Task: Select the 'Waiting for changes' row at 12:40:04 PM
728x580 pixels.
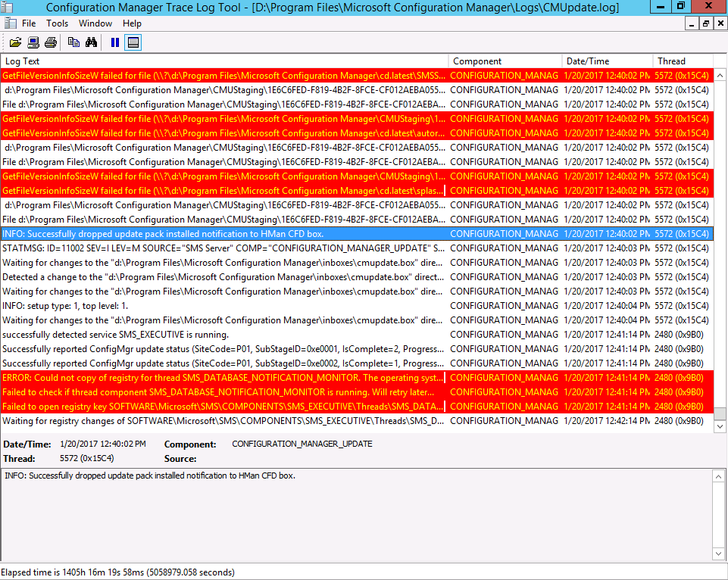Action: tap(357, 320)
